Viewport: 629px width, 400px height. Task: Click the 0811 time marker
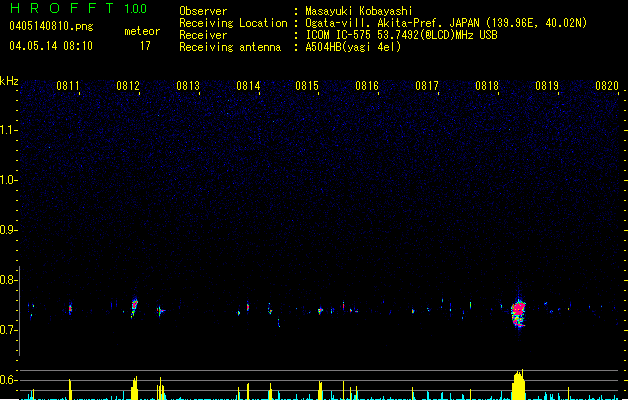pyautogui.click(x=67, y=86)
